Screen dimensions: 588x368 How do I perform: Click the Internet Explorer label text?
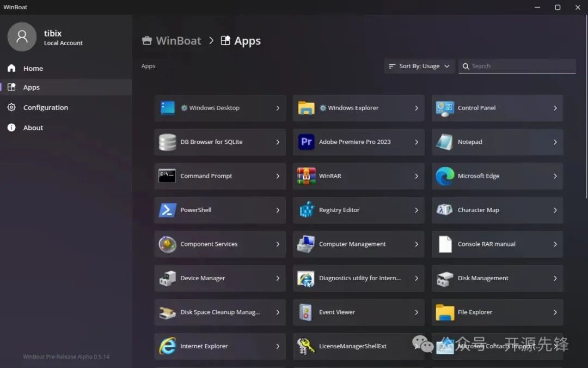(204, 346)
